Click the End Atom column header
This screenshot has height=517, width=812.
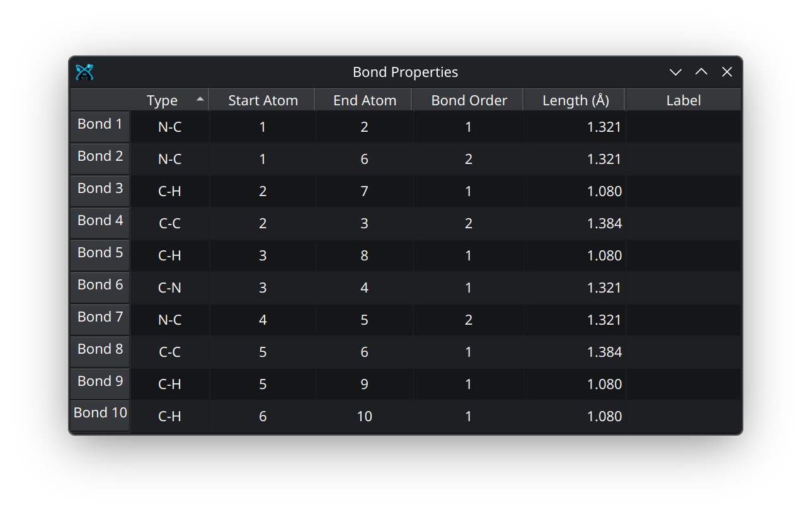pos(365,100)
